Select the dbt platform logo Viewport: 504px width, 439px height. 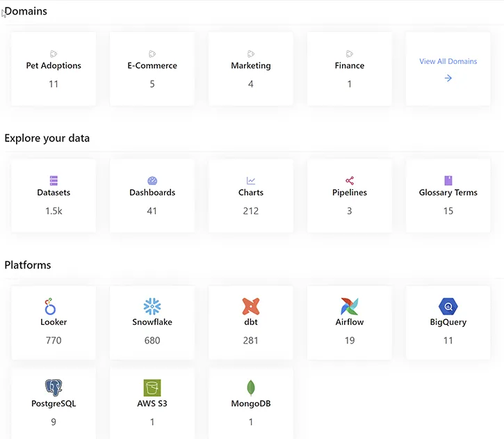251,306
